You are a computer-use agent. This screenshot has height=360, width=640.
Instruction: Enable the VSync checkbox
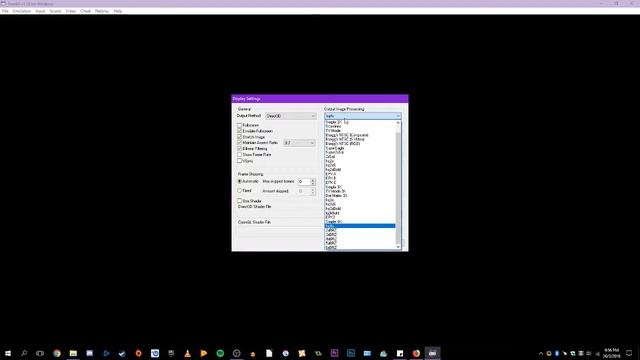(x=240, y=161)
